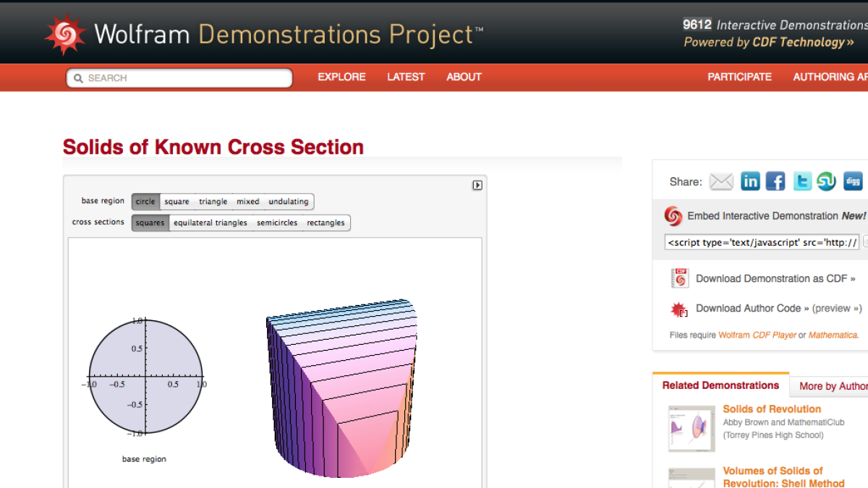Click the red Author Code icon

pyautogui.click(x=680, y=309)
